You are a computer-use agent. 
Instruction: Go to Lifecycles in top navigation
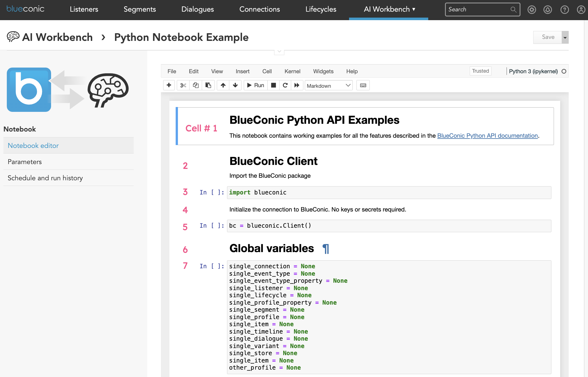pos(321,9)
